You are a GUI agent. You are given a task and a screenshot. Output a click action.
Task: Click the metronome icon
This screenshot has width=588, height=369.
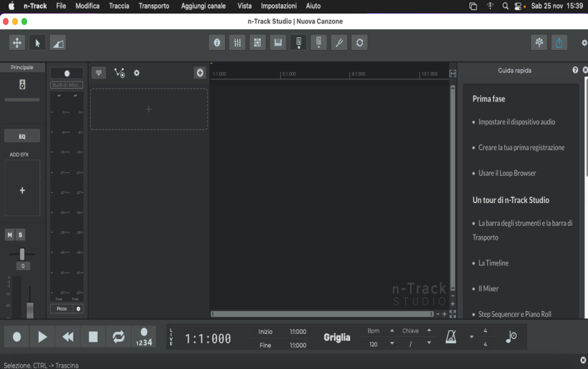451,337
